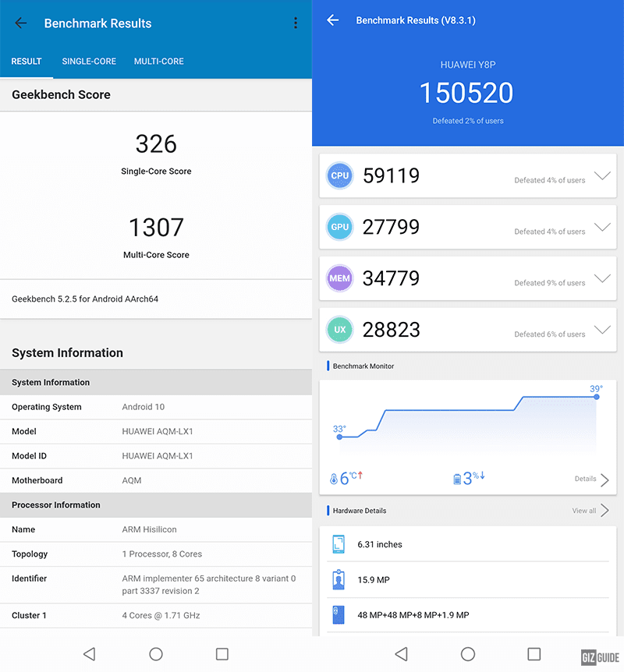Image resolution: width=624 pixels, height=672 pixels.
Task: Select '1 Processor, 8 Cores' topology value
Action: pyautogui.click(x=162, y=554)
